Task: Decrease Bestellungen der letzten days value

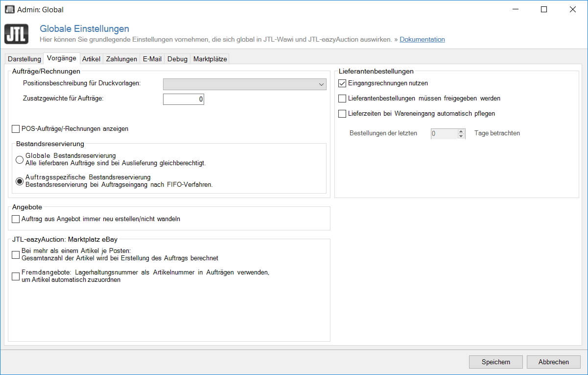Action: 461,136
